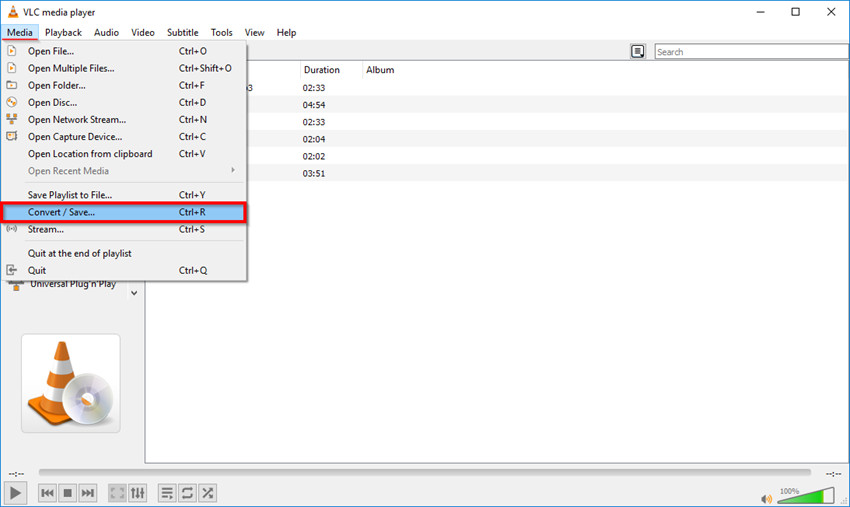Adjust the volume slider at 100%
Viewport: 850px width, 507px height.
click(806, 495)
